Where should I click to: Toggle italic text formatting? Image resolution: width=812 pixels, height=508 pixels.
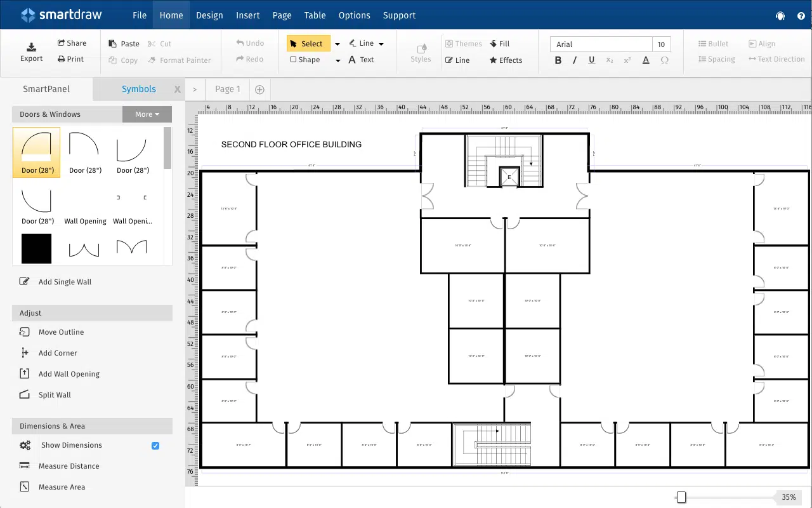pyautogui.click(x=575, y=60)
